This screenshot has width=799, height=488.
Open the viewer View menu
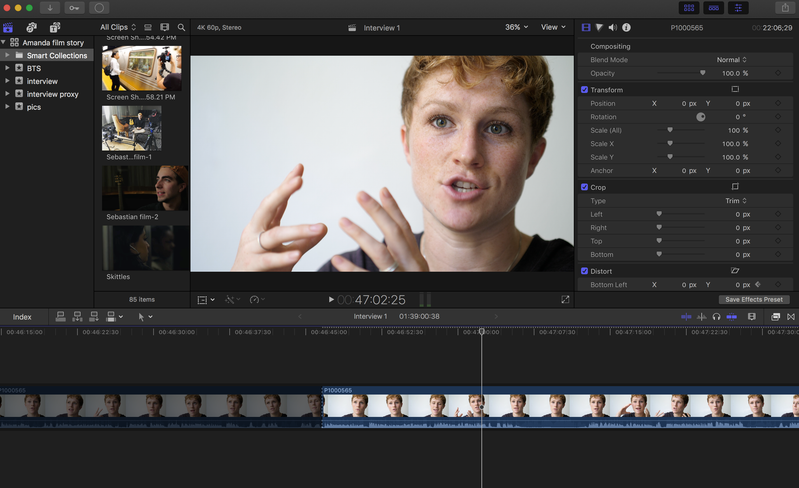[553, 28]
